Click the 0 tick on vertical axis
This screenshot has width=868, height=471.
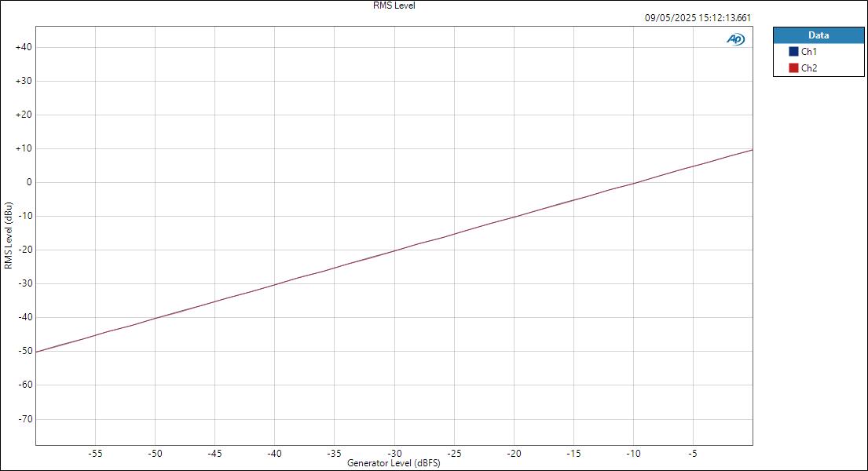point(29,183)
